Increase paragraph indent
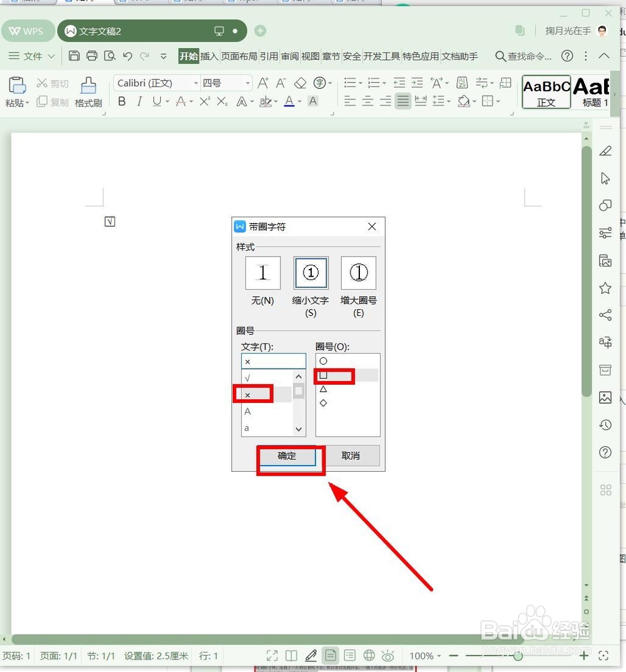 pyautogui.click(x=417, y=83)
